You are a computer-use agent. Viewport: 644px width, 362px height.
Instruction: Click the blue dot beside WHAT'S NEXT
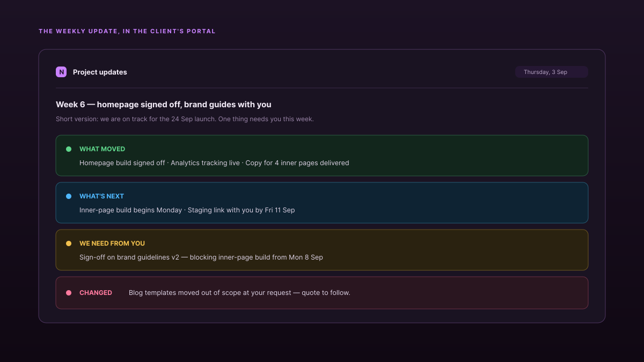click(x=69, y=196)
